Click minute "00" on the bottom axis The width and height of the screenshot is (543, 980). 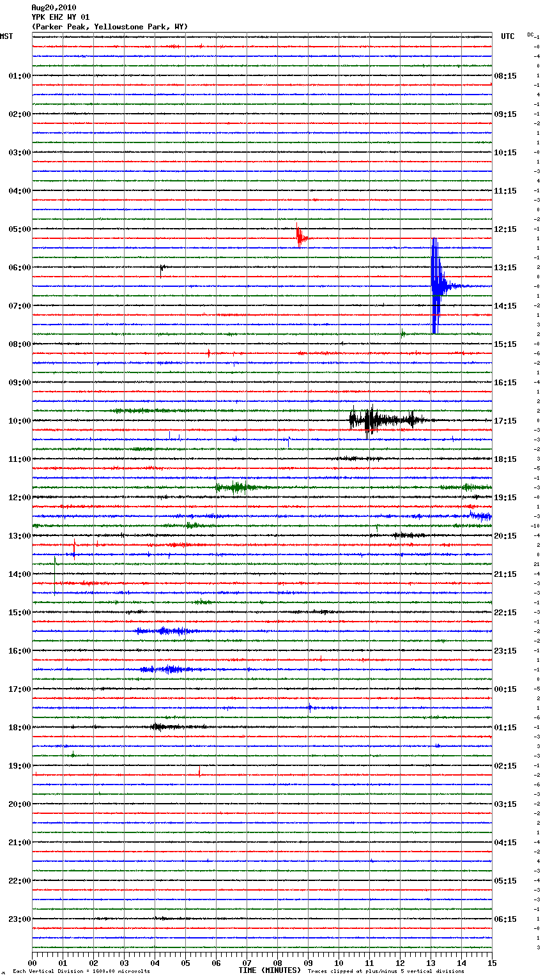(x=33, y=962)
